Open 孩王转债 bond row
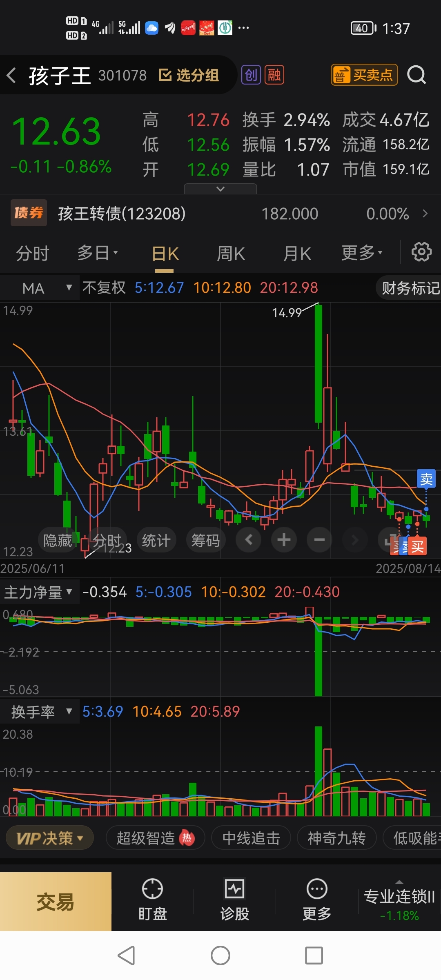This screenshot has height=980, width=441. 220,213
